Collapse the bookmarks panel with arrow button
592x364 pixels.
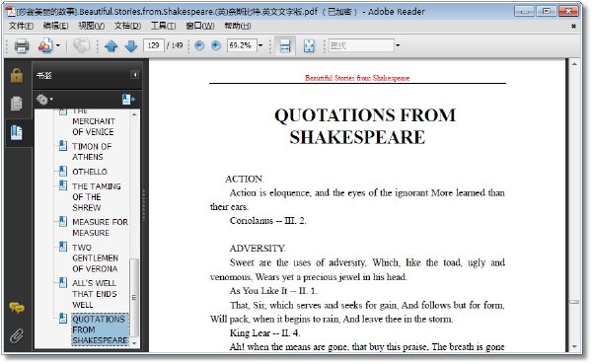pos(135,75)
